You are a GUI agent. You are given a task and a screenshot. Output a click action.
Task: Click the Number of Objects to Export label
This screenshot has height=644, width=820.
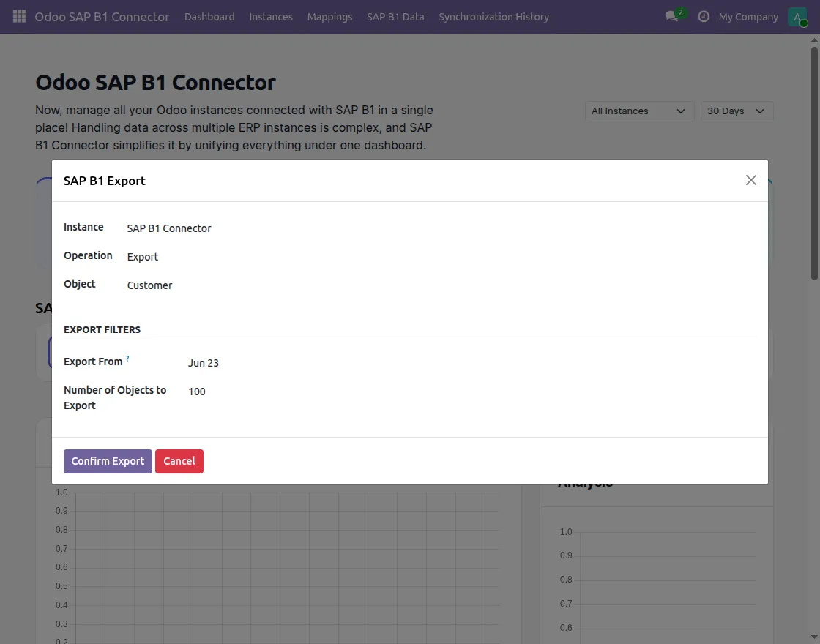[115, 398]
